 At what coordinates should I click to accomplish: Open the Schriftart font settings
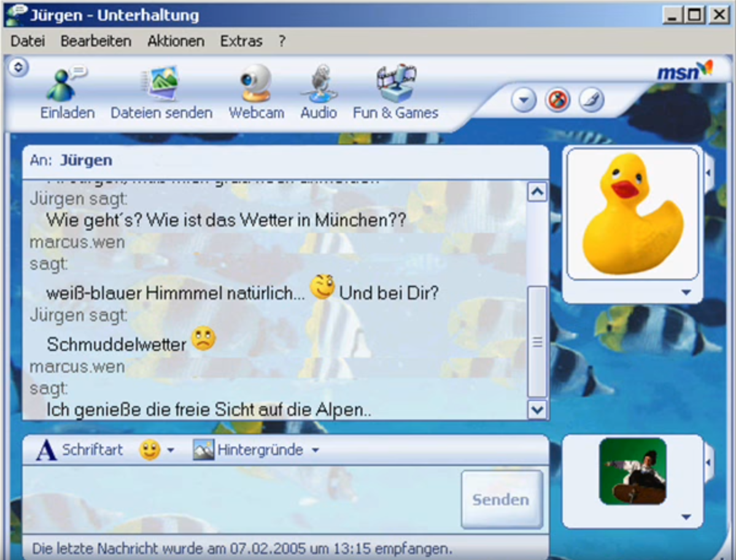(80, 450)
